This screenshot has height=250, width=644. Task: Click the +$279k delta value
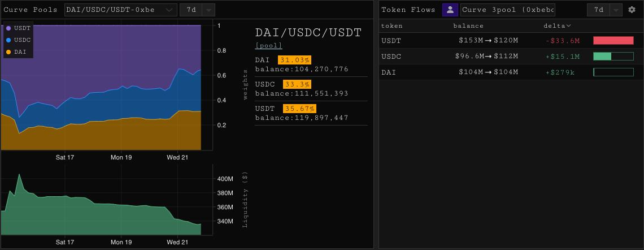[x=560, y=72]
